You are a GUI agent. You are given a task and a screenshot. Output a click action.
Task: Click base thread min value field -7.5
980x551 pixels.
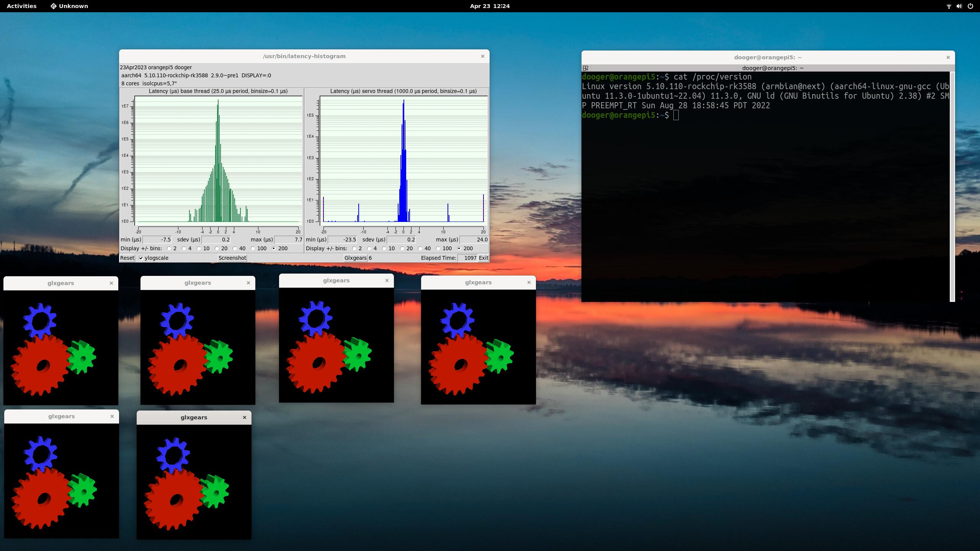click(x=157, y=240)
